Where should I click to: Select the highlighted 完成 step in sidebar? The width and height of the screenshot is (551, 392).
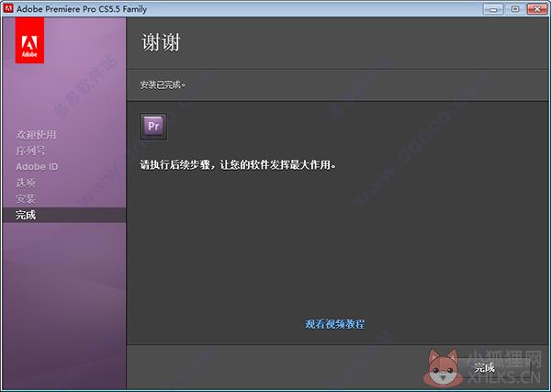click(64, 215)
